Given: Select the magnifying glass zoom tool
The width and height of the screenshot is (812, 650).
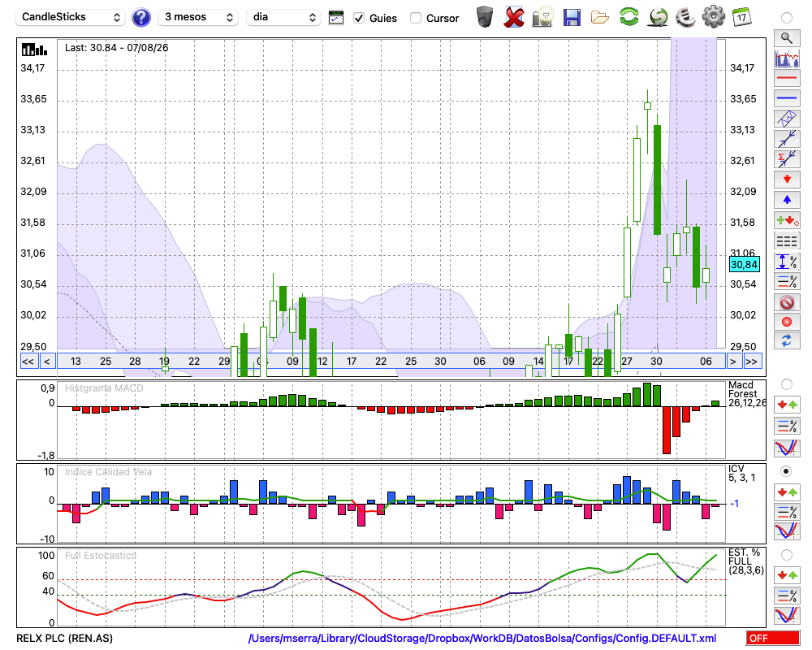Looking at the screenshot, I should [x=787, y=38].
